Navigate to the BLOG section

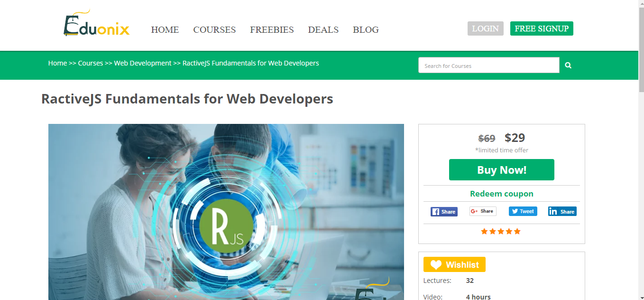click(366, 29)
